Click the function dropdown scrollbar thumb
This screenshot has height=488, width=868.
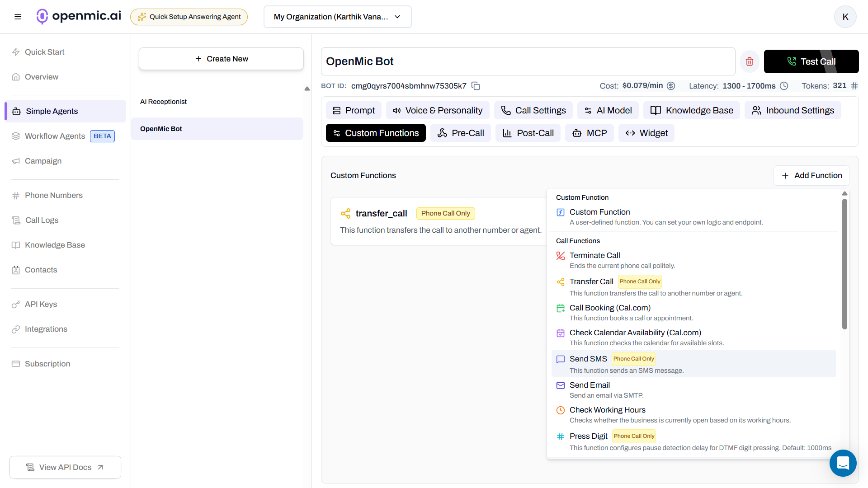coord(844,264)
